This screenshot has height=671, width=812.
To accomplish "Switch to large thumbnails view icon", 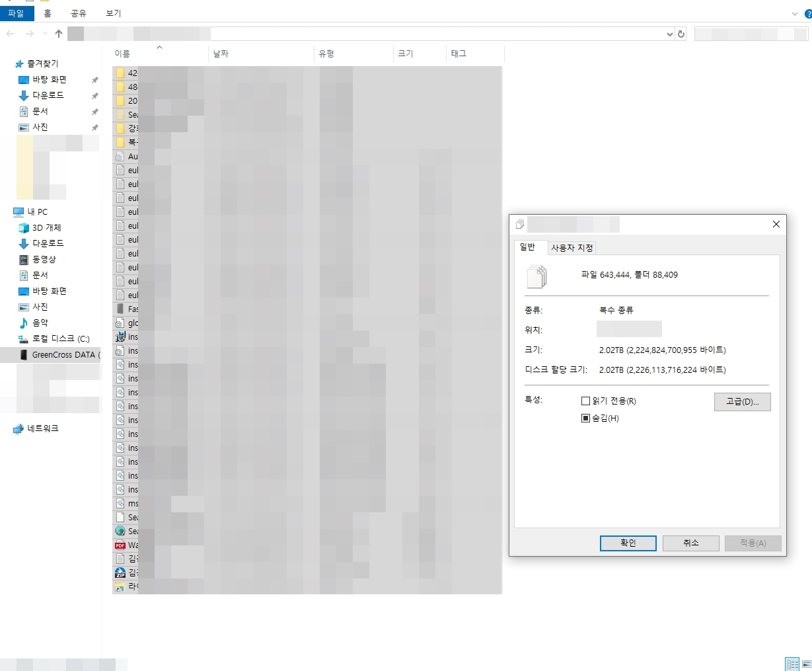I will 807,664.
